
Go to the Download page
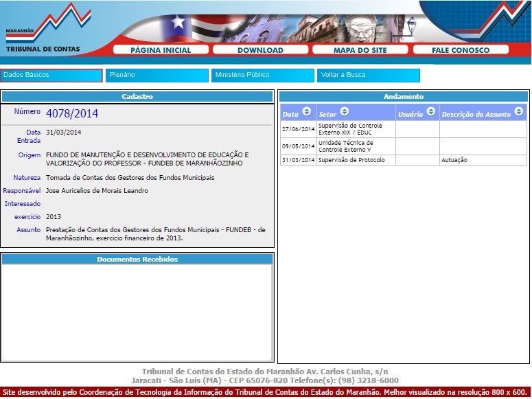[x=260, y=50]
